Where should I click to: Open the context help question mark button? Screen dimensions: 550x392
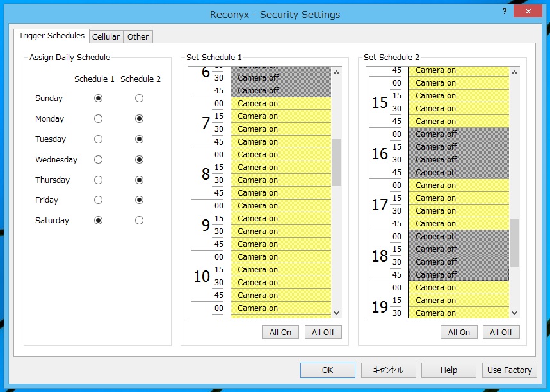click(505, 12)
